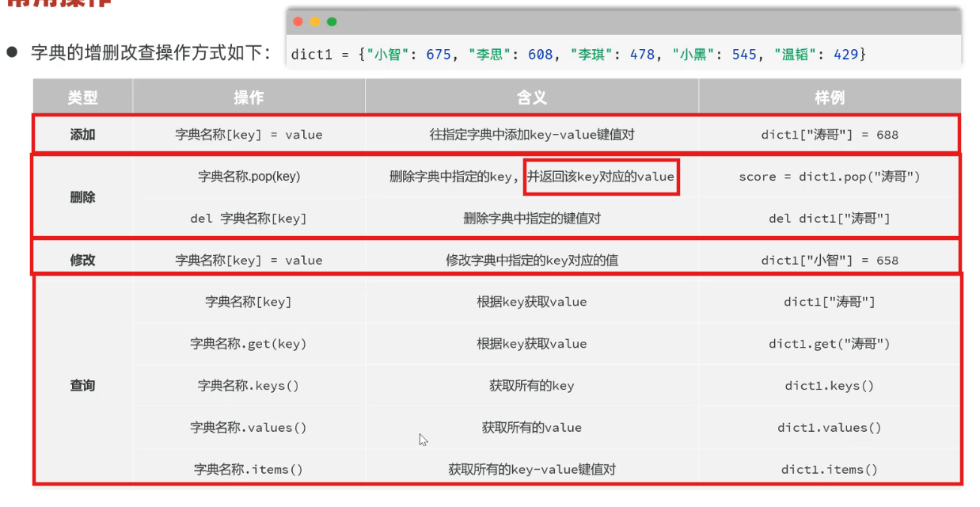Select 获取所有的key description
This screenshot has height=507, width=980.
point(532,386)
